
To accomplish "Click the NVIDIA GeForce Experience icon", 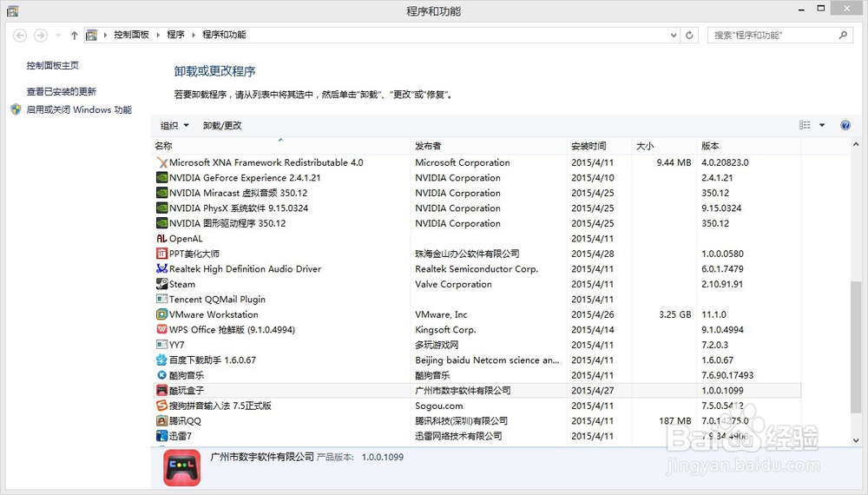I will pos(161,178).
